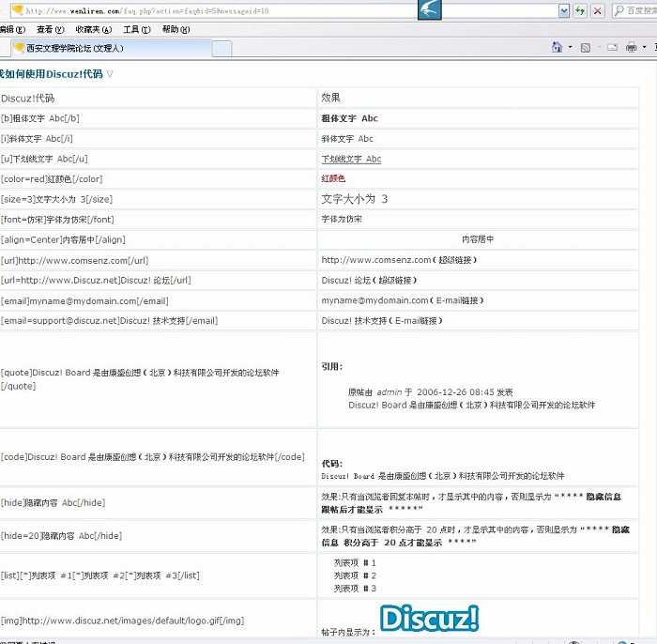The image size is (657, 644).
Task: Click the 原帖由 admin 于 2006-12-26 line
Action: tap(430, 392)
